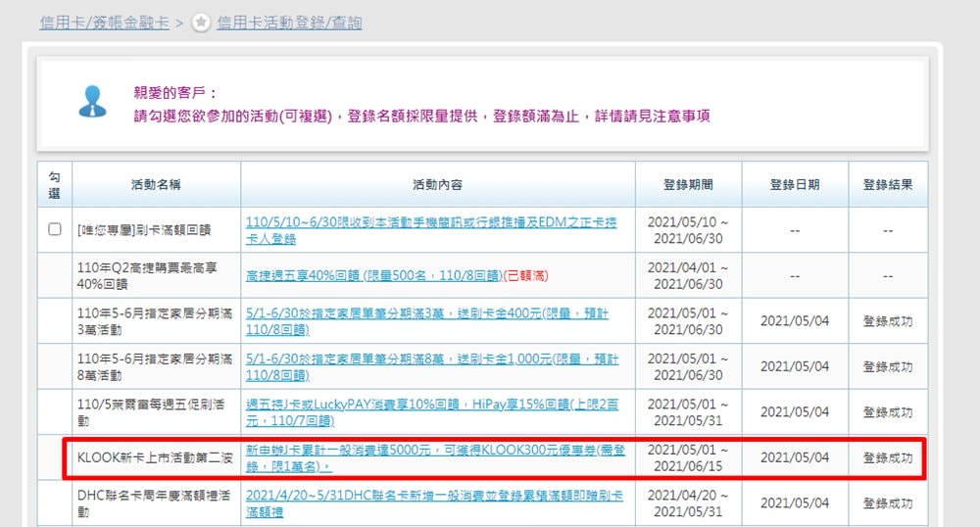Click the 勾選 column header
980x527 pixels.
coord(55,184)
